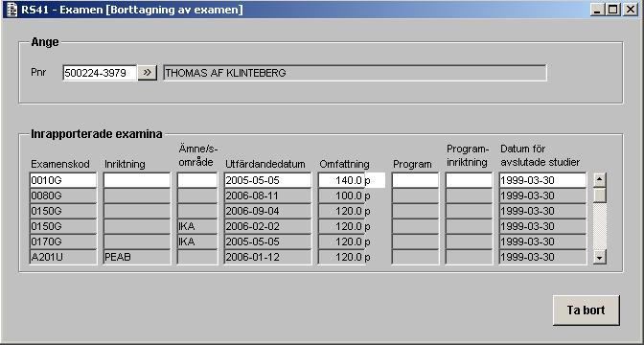Select Examenskod cell 0170G
This screenshot has width=644, height=345.
63,241
